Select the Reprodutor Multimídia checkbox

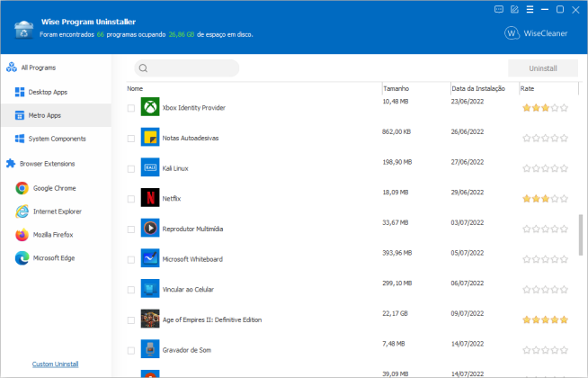pyautogui.click(x=131, y=229)
